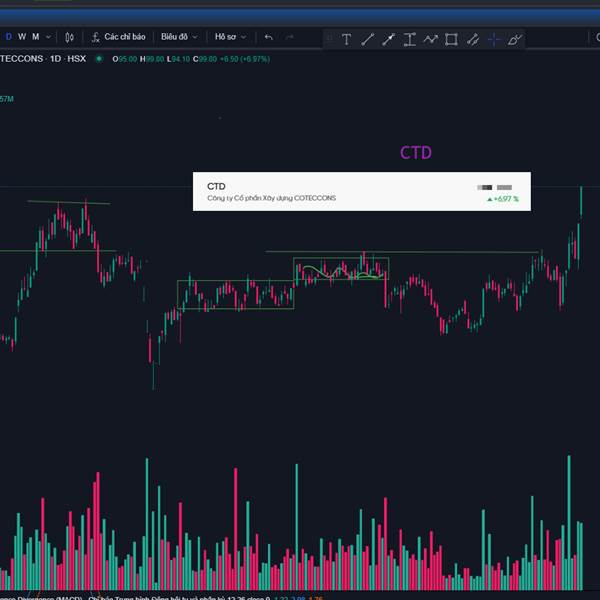Open candlestick chart type selector
The height and width of the screenshot is (600, 600).
point(69,37)
